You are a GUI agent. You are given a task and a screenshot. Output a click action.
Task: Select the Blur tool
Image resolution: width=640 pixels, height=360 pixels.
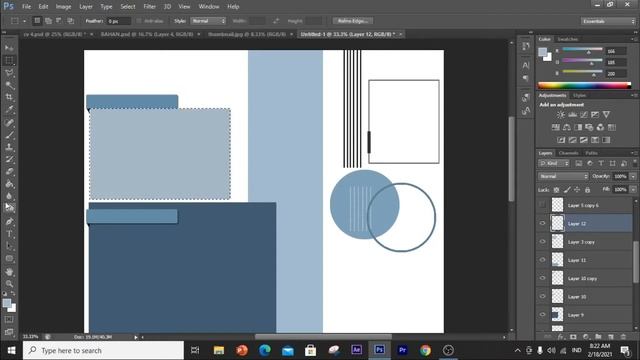[9, 196]
